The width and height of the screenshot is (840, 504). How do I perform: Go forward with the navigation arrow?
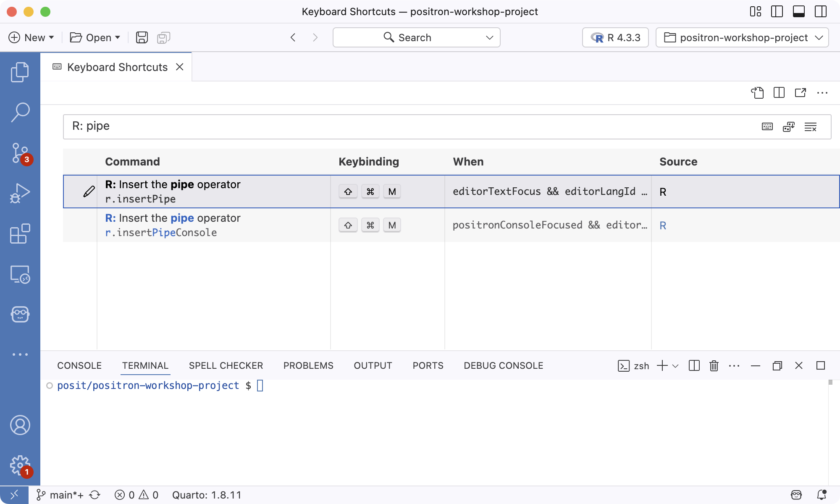click(x=315, y=37)
